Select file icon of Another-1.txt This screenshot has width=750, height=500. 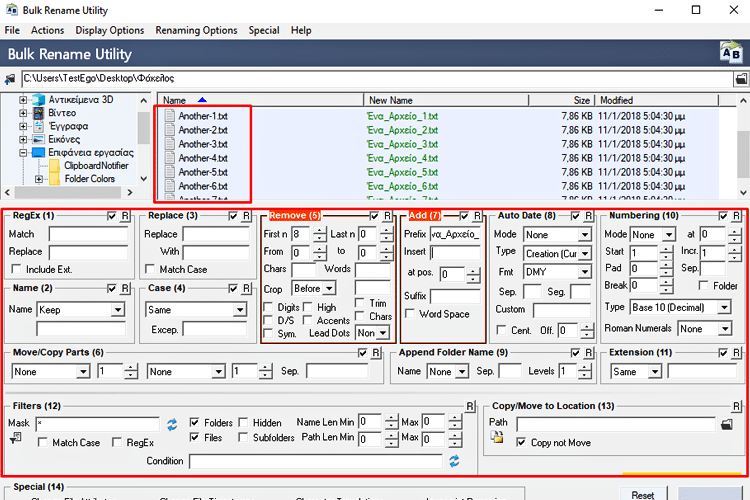[x=169, y=116]
